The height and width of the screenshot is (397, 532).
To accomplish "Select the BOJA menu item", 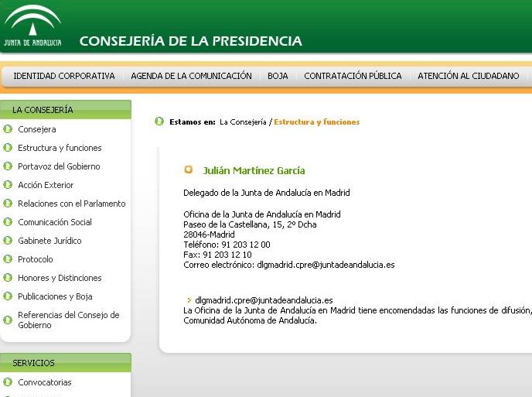I will pyautogui.click(x=278, y=76).
